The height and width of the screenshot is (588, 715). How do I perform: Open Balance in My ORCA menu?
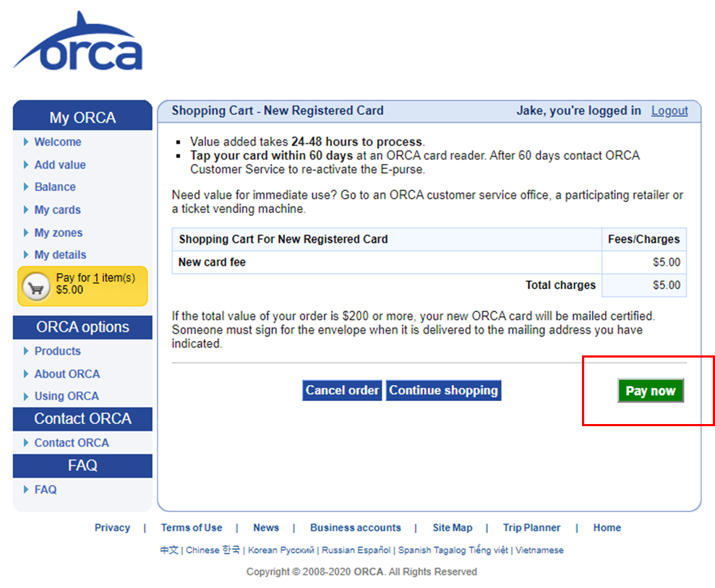[55, 187]
